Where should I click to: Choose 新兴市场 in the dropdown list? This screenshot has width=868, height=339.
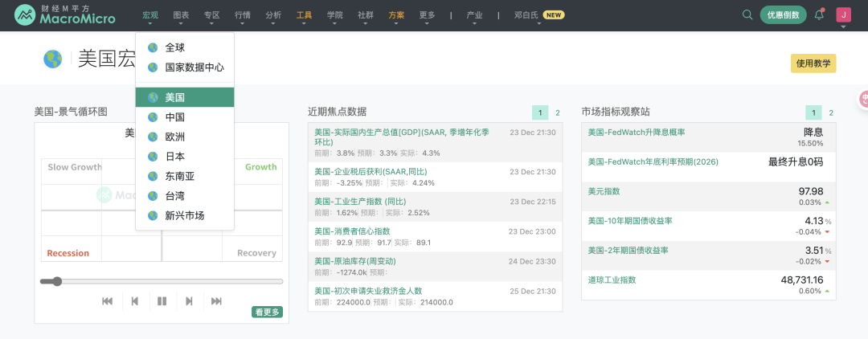click(185, 215)
